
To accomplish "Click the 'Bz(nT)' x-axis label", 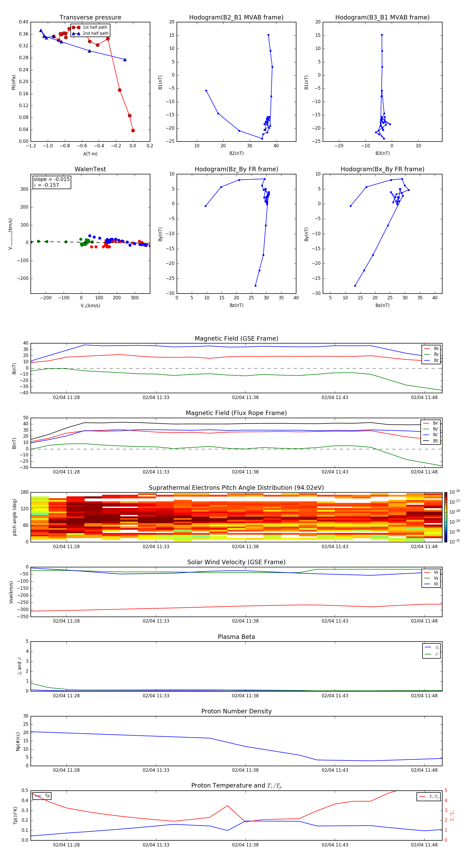I will 236,305.
